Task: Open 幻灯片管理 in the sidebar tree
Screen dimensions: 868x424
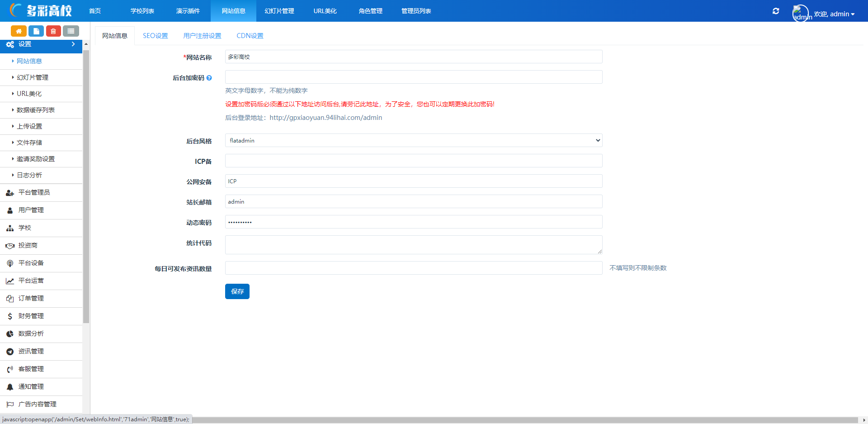Action: 33,77
